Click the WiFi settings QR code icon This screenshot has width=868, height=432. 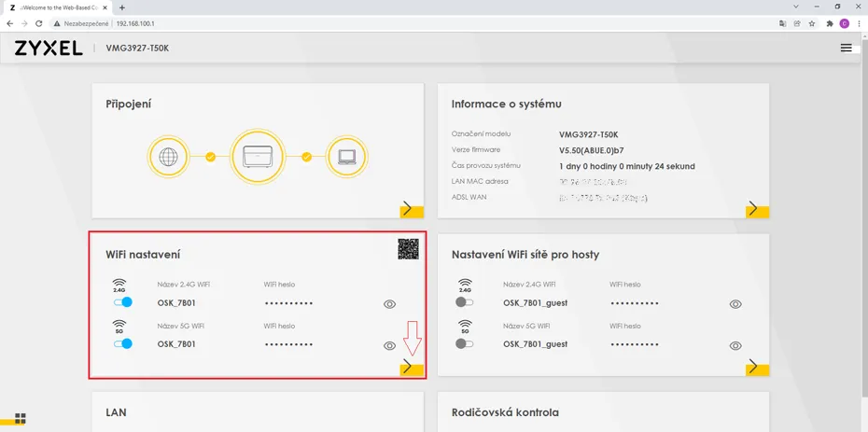pyautogui.click(x=408, y=249)
